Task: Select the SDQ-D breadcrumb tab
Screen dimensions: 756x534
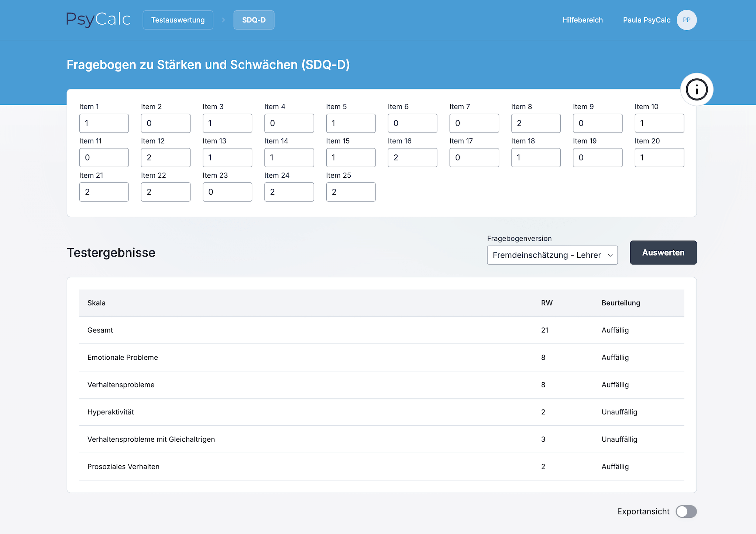Action: point(254,20)
